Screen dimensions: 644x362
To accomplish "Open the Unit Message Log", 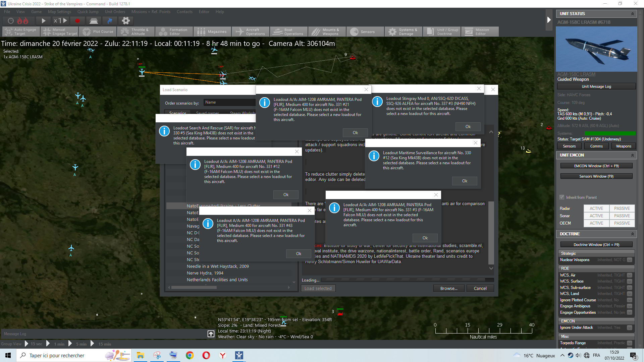I will click(x=596, y=86).
